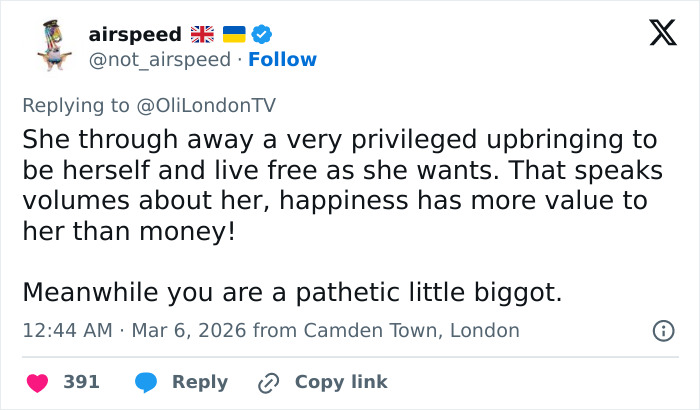Like the tweet with the heart icon

(37, 382)
